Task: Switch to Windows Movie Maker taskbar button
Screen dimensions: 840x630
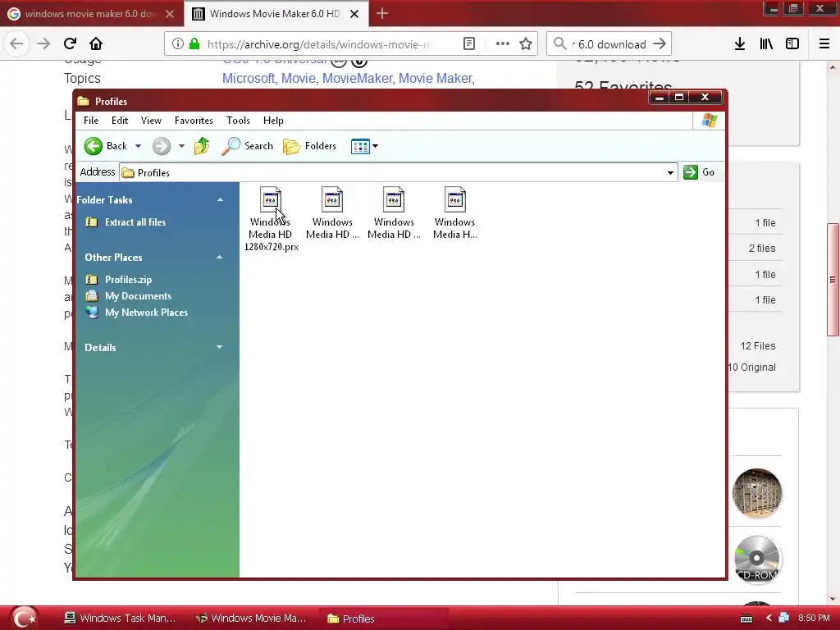Action: (251, 619)
